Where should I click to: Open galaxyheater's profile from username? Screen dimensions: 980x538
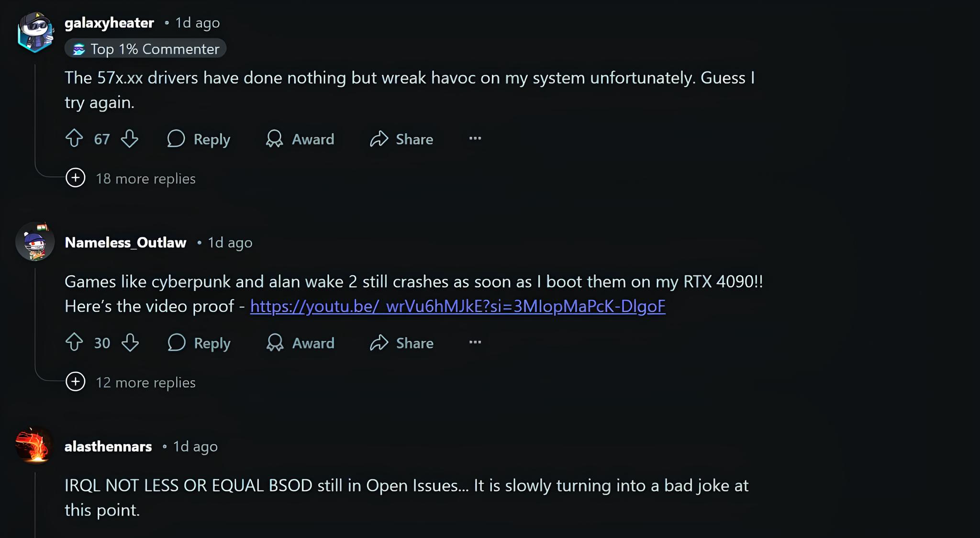(x=109, y=23)
